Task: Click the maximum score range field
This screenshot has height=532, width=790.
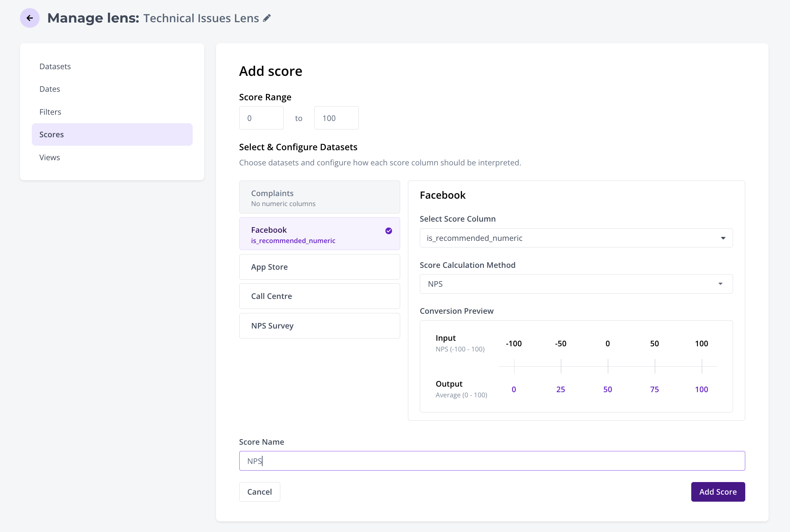Action: point(336,118)
